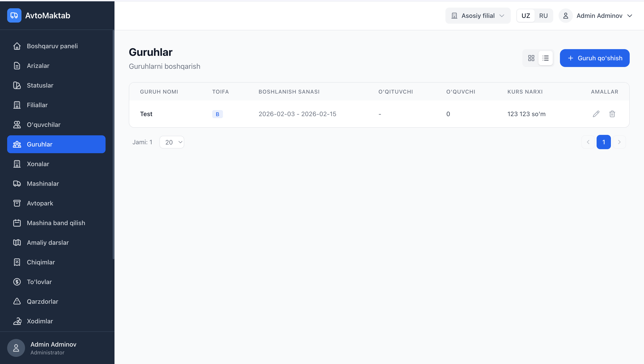The height and width of the screenshot is (364, 644).
Task: Switch to grid view layout
Action: pyautogui.click(x=531, y=58)
